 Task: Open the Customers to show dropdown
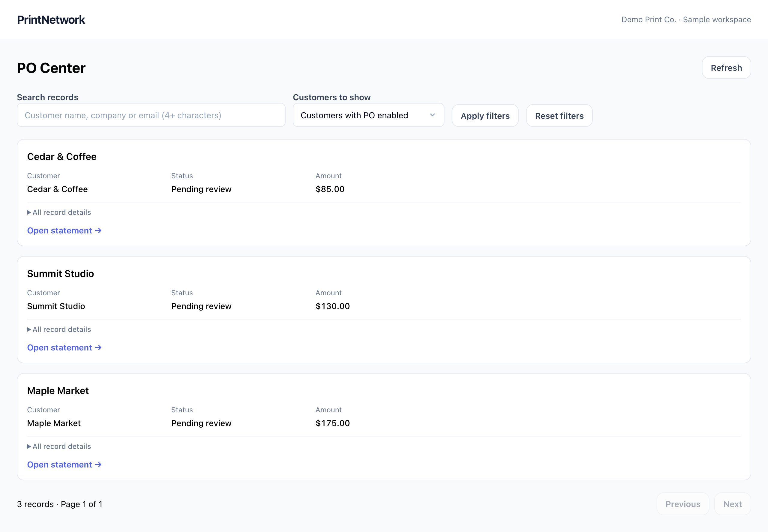[x=368, y=115]
